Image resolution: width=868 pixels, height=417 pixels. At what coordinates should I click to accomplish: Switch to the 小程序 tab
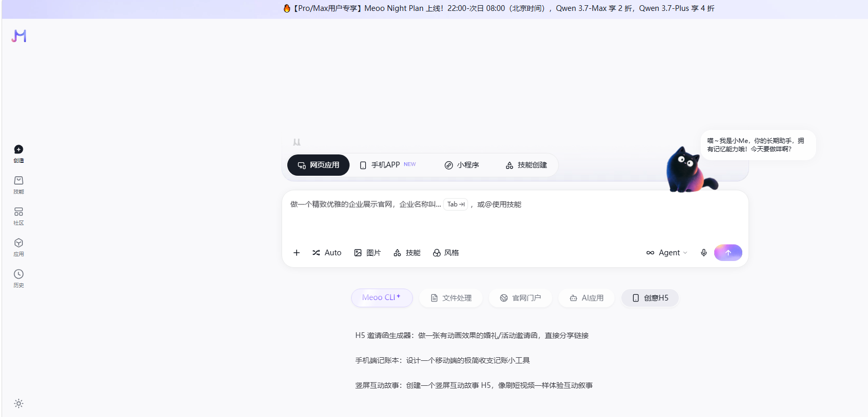(462, 165)
